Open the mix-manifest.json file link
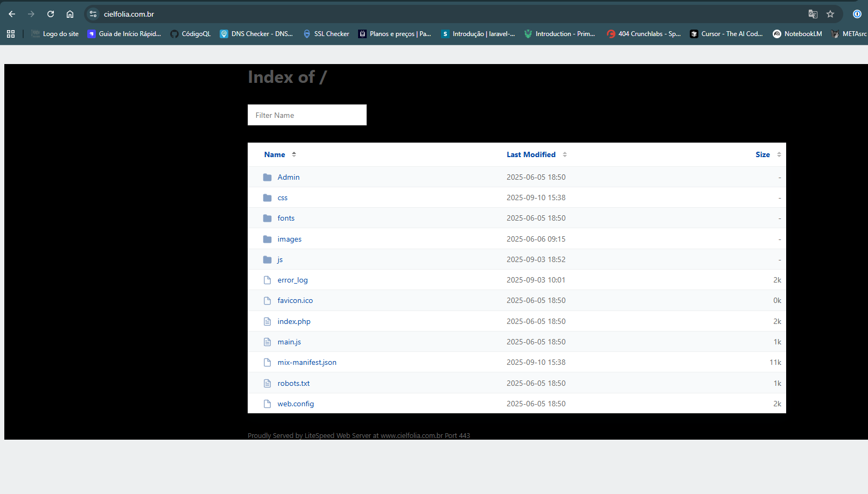The height and width of the screenshot is (494, 868). [x=307, y=362]
